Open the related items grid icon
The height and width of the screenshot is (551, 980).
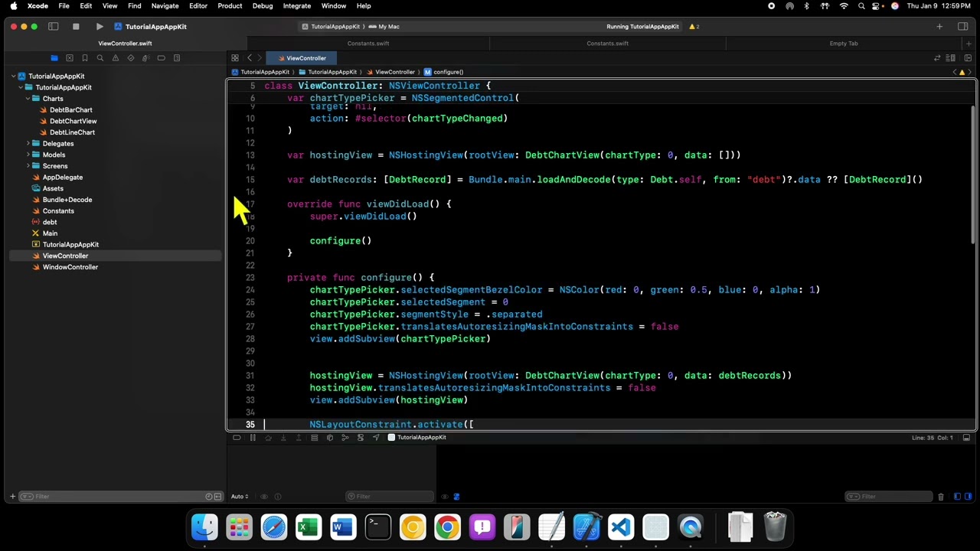(235, 58)
